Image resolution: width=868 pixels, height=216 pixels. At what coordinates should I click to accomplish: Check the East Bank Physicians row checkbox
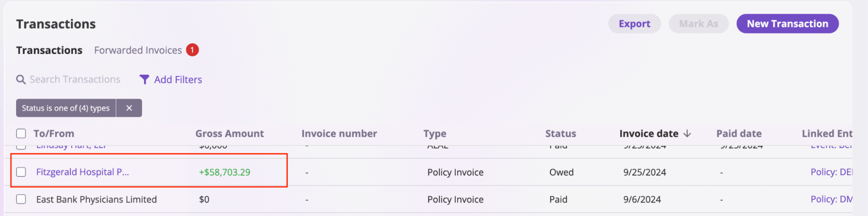coord(21,199)
